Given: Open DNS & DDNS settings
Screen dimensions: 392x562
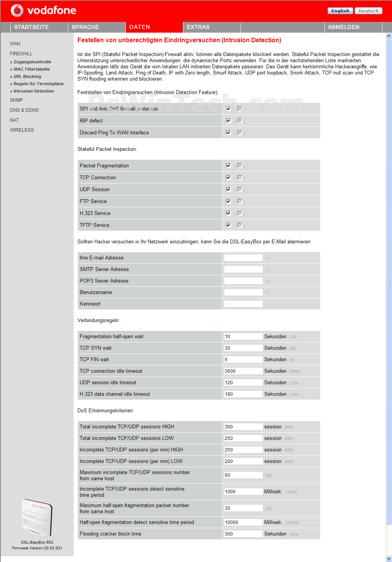Looking at the screenshot, I should pos(25,110).
